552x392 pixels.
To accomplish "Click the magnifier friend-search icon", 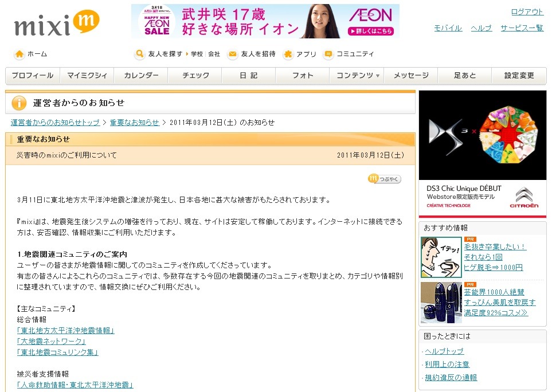I will pyautogui.click(x=140, y=54).
